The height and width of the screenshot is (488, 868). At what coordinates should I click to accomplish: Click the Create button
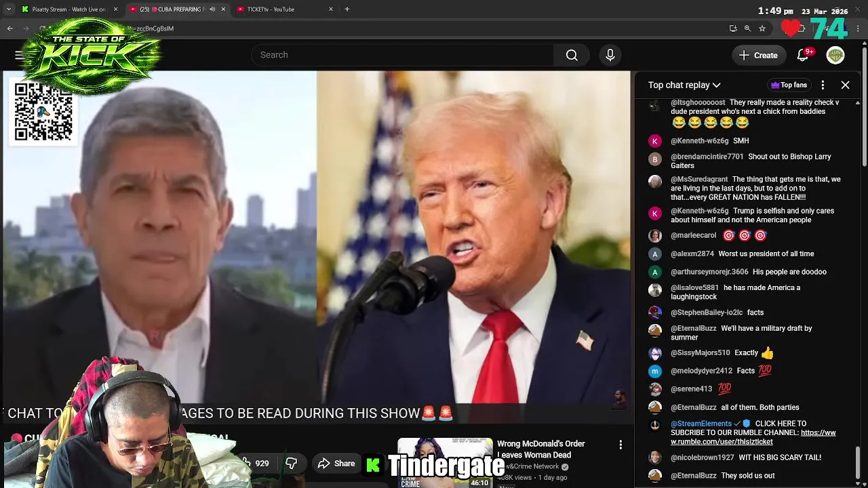pyautogui.click(x=759, y=56)
